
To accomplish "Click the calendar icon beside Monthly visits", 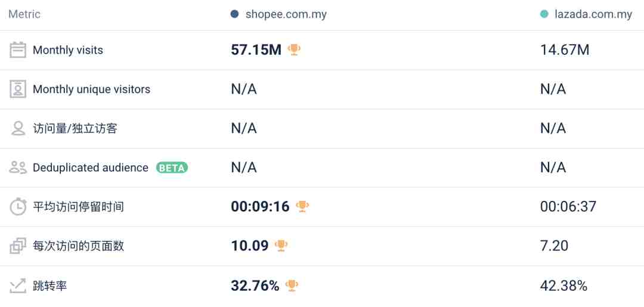I will pyautogui.click(x=18, y=50).
